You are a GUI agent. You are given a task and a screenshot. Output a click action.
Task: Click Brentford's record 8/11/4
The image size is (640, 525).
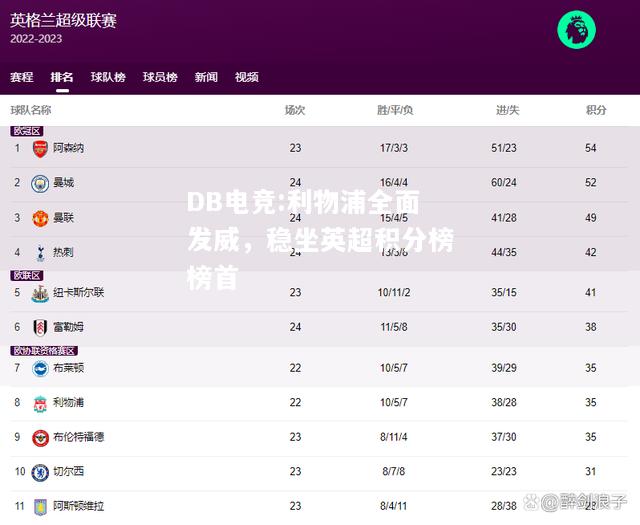[x=394, y=437]
